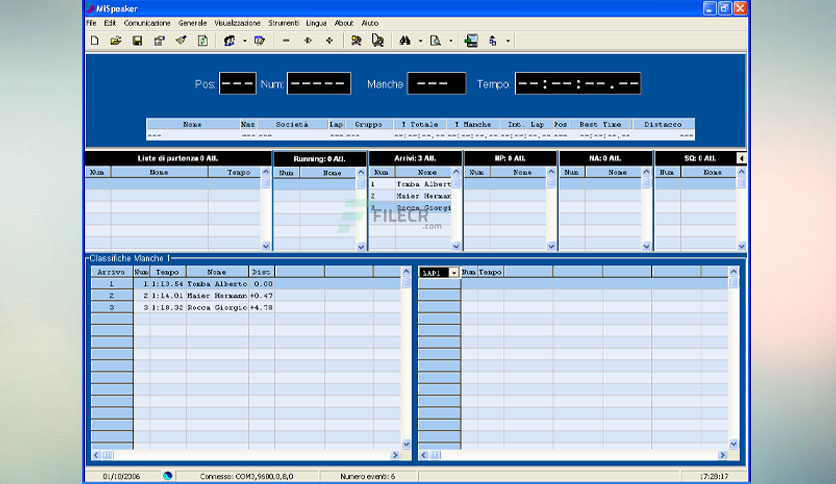
Task: Open the Edit menu
Action: tap(110, 23)
